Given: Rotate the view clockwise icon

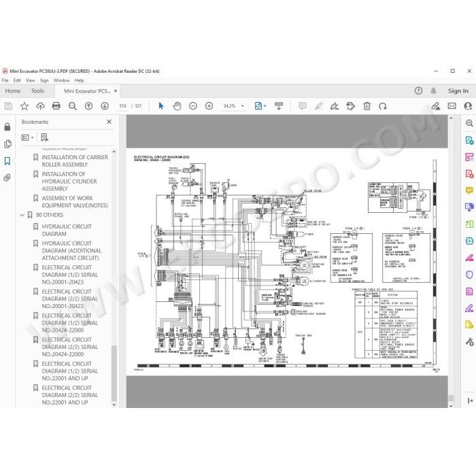Looking at the screenshot, I should click(383, 106).
